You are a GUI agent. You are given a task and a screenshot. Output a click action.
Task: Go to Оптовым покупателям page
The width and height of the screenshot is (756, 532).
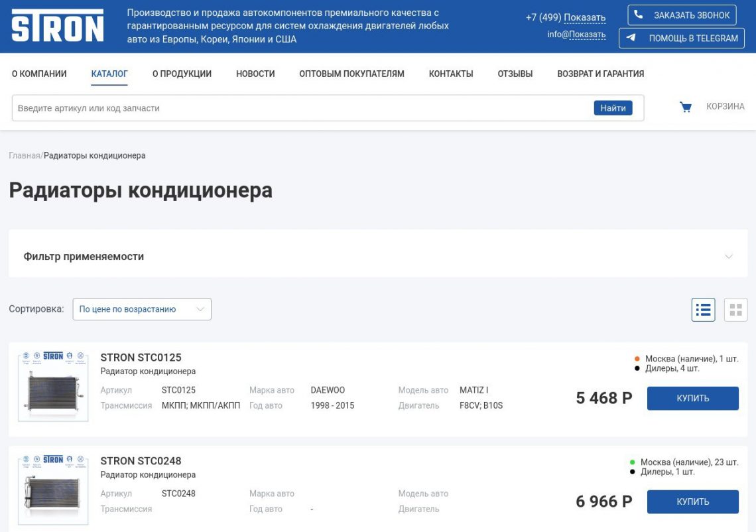(x=351, y=74)
